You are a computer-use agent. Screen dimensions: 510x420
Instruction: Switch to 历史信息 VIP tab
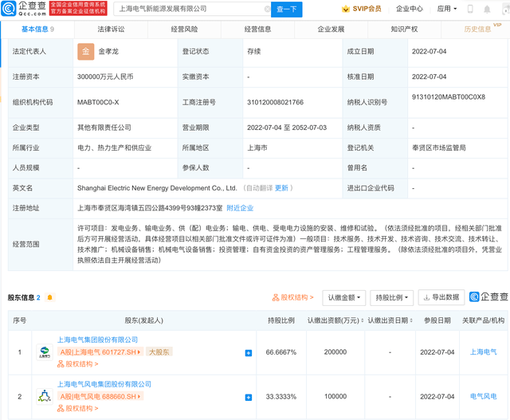477,29
